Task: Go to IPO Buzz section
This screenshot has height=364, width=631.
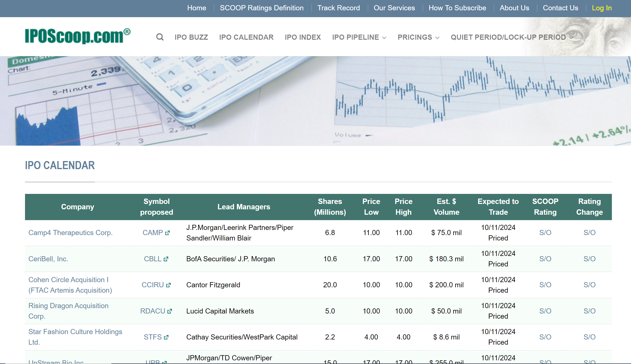Action: tap(191, 37)
